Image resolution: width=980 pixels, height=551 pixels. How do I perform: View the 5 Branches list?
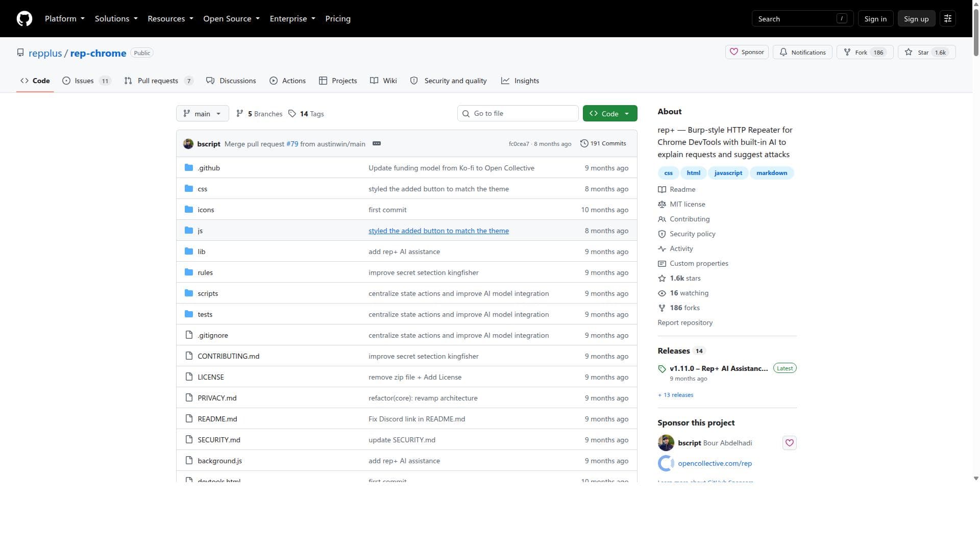tap(259, 114)
